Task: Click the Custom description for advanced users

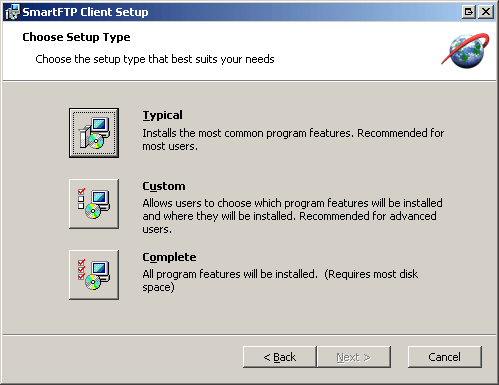Action: tap(292, 216)
